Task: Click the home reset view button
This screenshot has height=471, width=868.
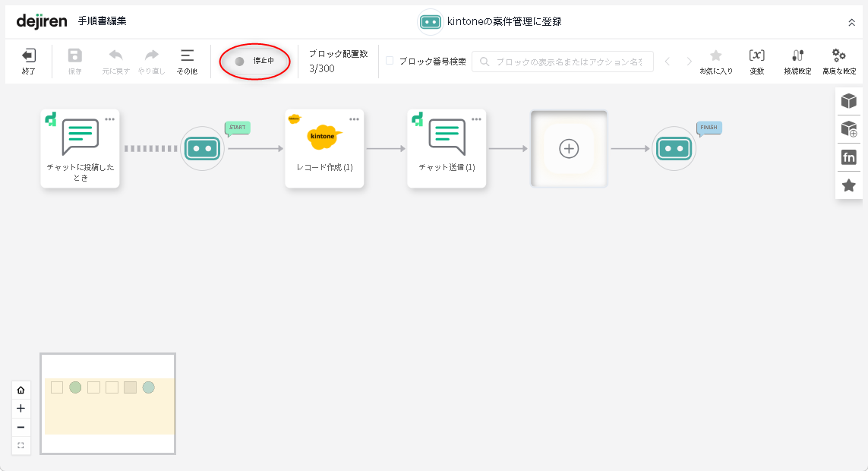Action: pyautogui.click(x=21, y=390)
